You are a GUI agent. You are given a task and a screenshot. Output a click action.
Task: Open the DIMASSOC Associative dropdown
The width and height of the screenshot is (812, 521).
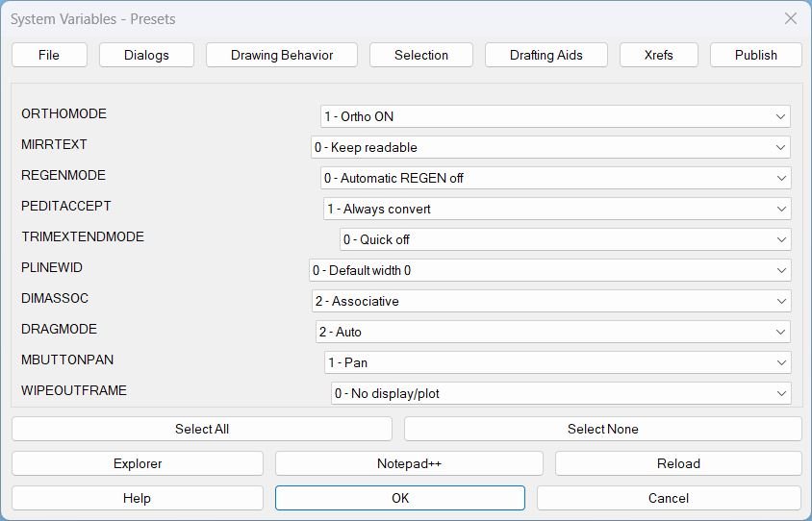tap(550, 301)
